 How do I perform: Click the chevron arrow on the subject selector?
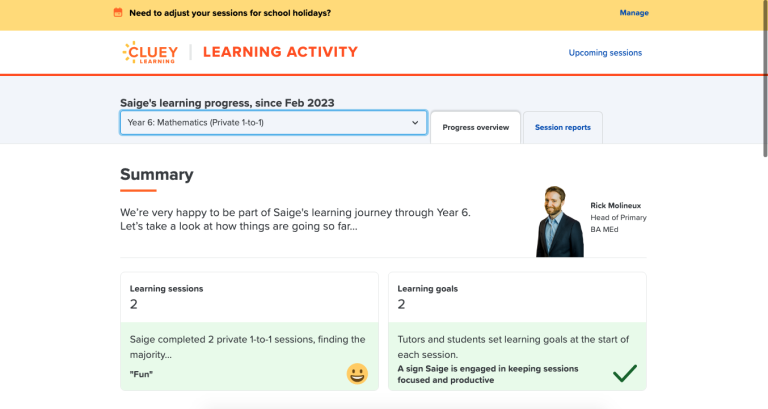pos(415,123)
